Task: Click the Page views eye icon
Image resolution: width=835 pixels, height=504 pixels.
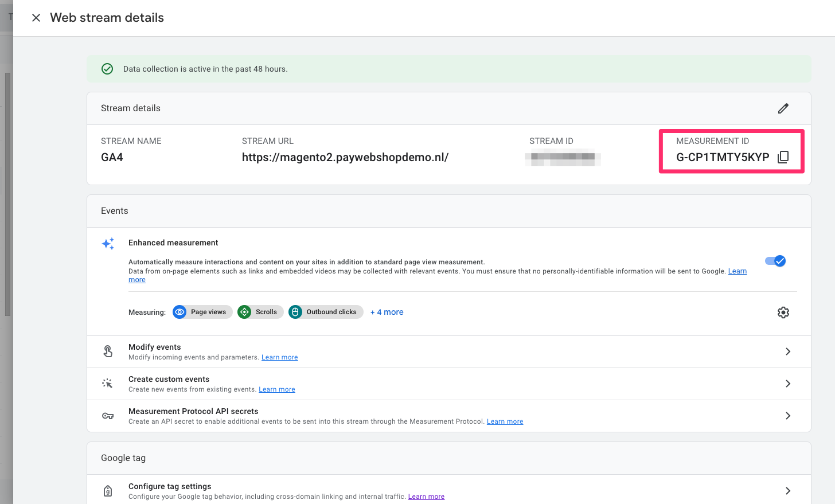Action: pyautogui.click(x=180, y=312)
